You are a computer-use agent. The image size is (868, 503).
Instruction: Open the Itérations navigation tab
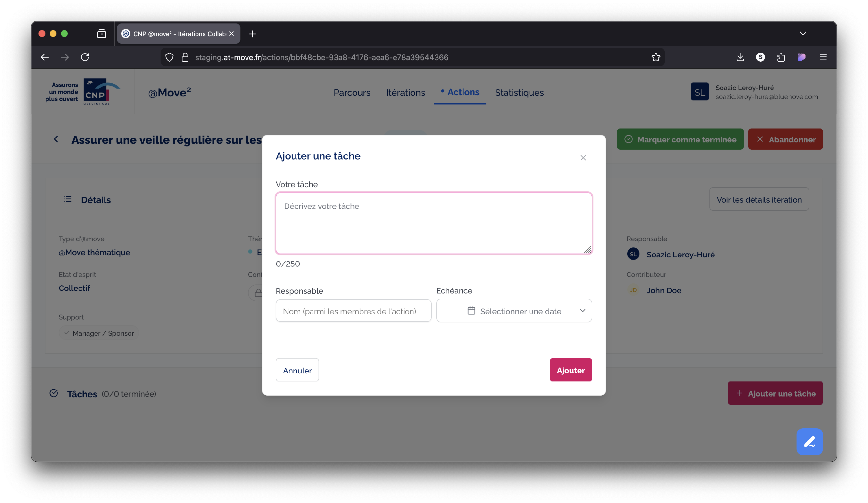pyautogui.click(x=405, y=92)
